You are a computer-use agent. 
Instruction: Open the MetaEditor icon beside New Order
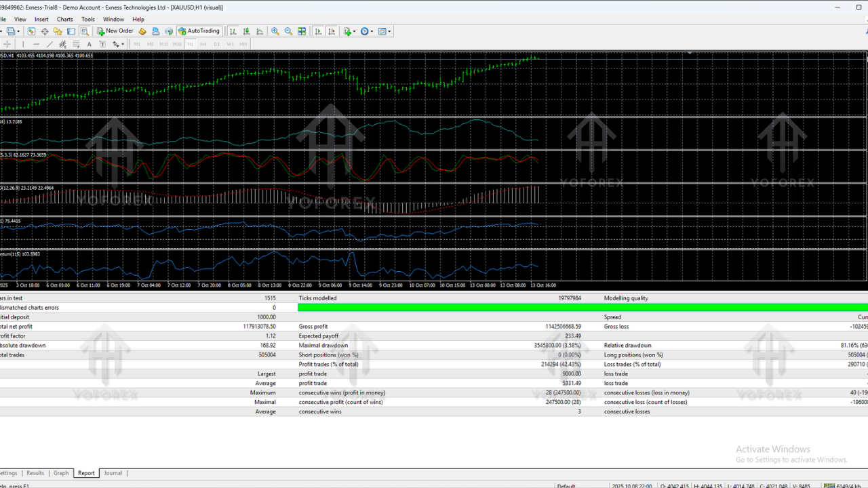coord(142,31)
